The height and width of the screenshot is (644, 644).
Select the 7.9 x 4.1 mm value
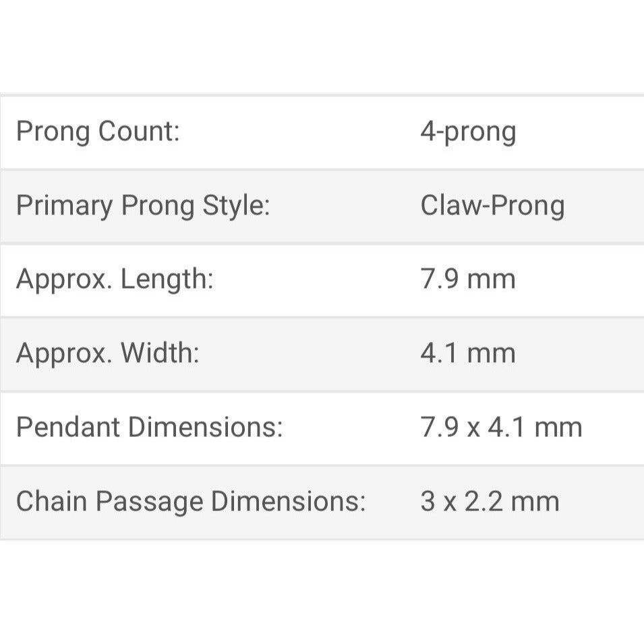point(501,428)
